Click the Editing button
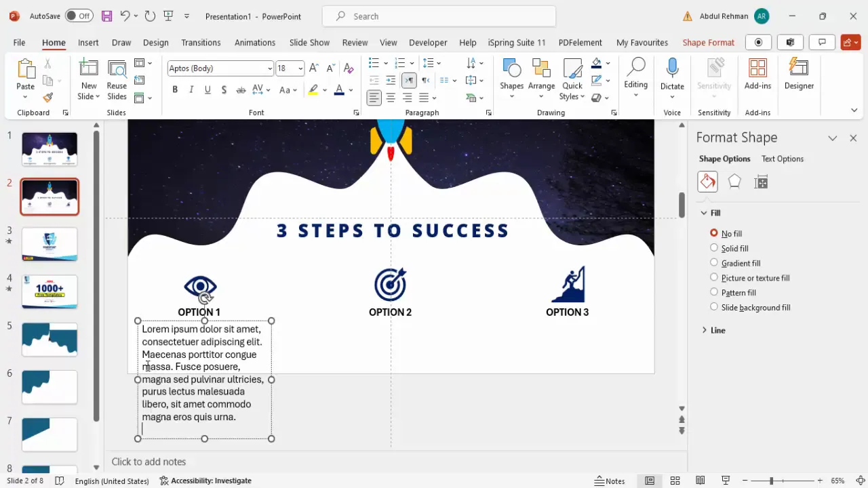This screenshot has height=488, width=868. (x=635, y=78)
